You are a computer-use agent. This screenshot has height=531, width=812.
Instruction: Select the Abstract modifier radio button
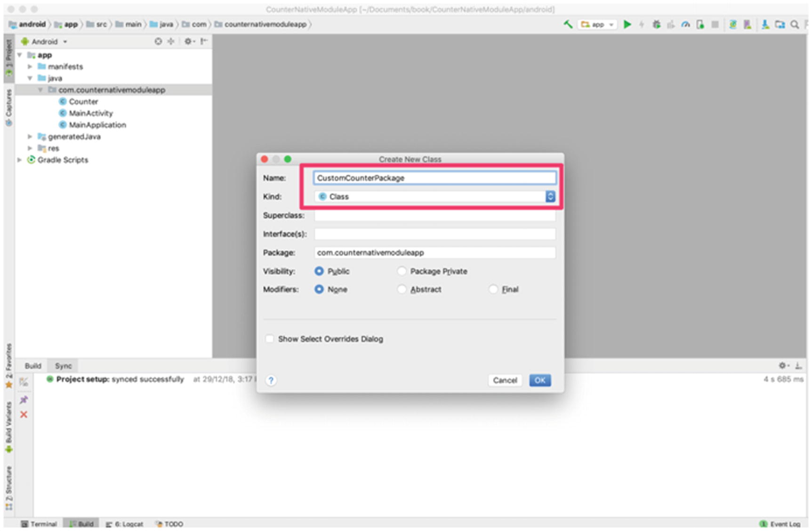click(402, 290)
